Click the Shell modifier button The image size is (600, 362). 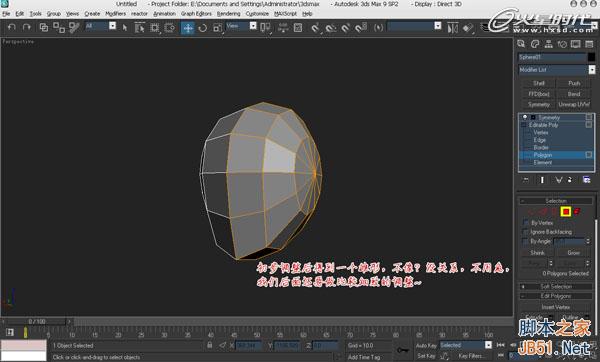[538, 83]
